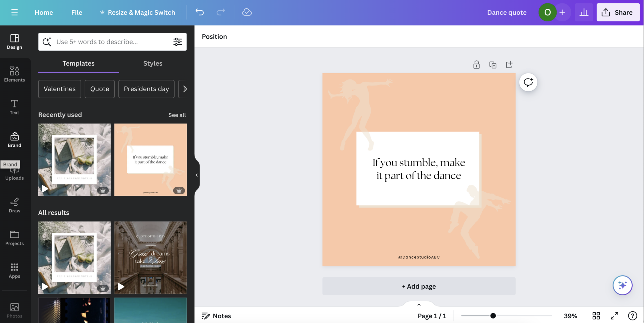This screenshot has width=644, height=323.
Task: Switch to the Templates tab
Action: click(79, 63)
